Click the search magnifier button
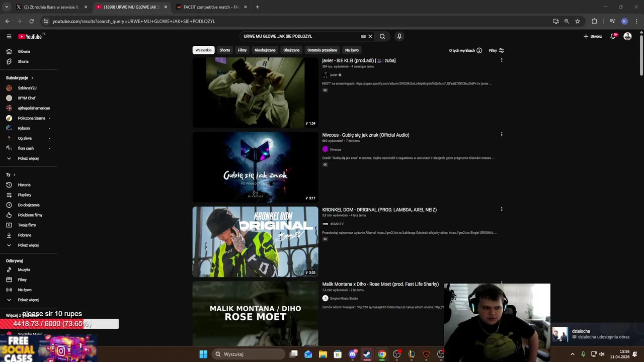Image resolution: width=644 pixels, height=362 pixels. tap(382, 36)
